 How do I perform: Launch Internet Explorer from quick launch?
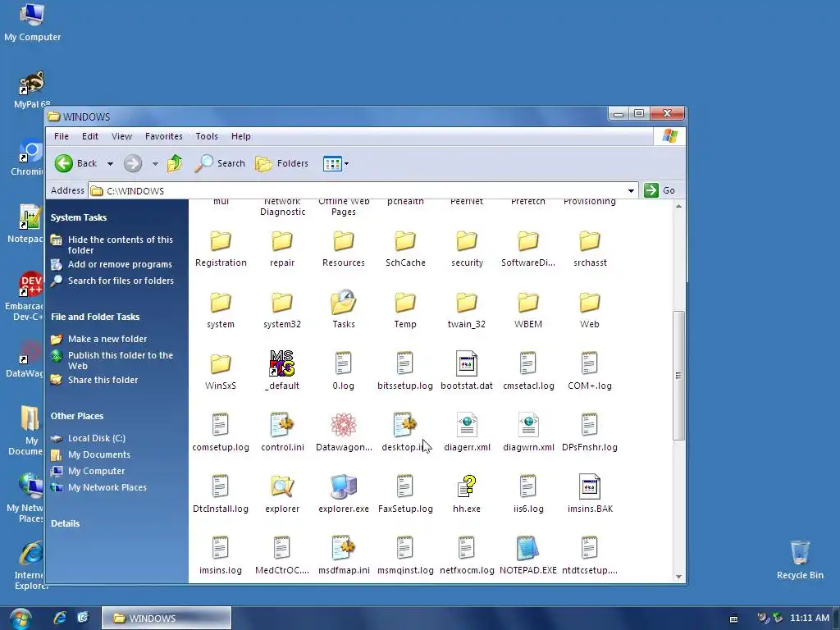click(x=59, y=618)
